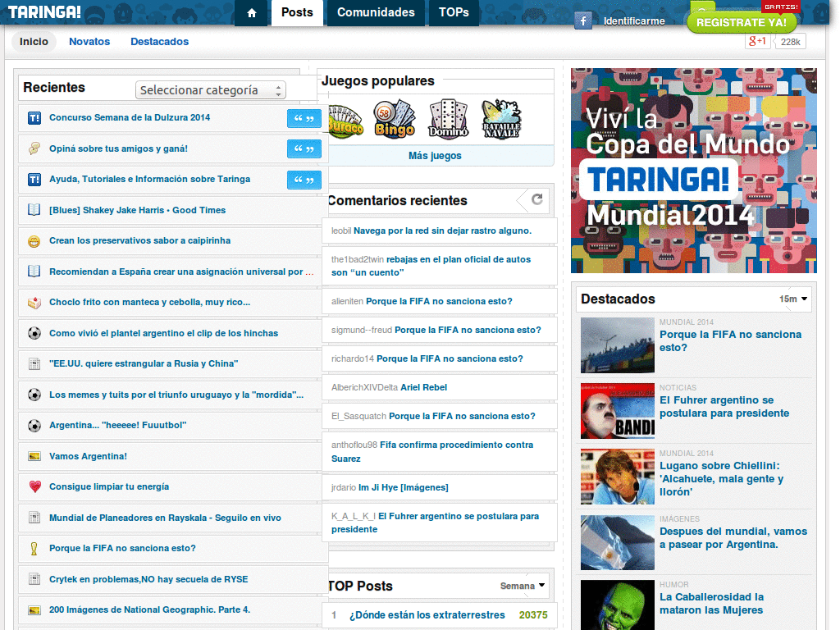Image resolution: width=840 pixels, height=630 pixels.
Task: Click the Google +1 button icon
Action: [x=757, y=41]
